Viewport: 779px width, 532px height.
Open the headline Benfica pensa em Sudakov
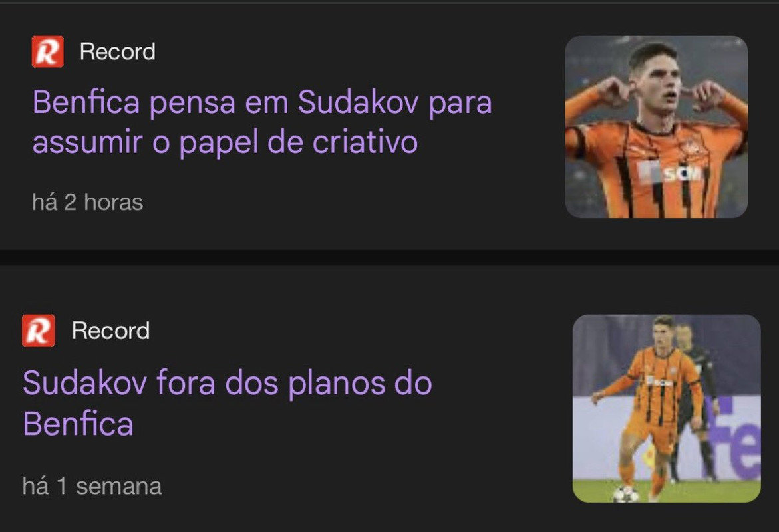click(262, 123)
